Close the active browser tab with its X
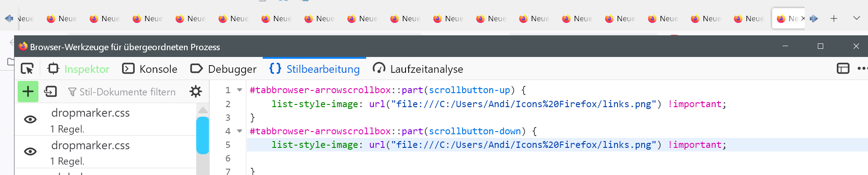868x175 pixels. [803, 19]
